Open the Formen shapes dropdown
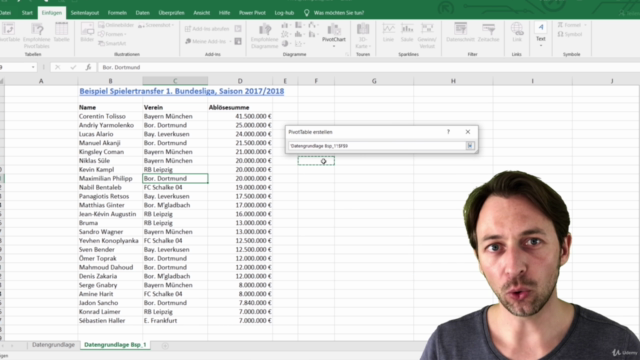This screenshot has width=640, height=360. 113,34
